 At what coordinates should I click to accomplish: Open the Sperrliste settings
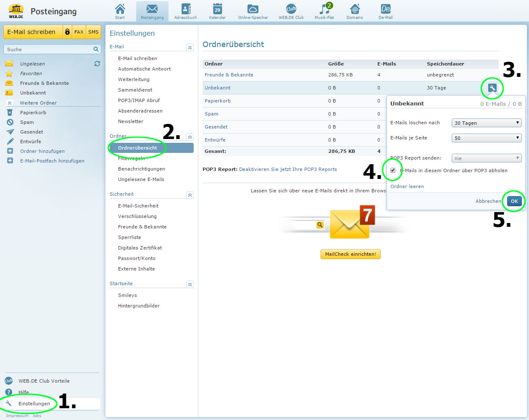click(x=129, y=237)
